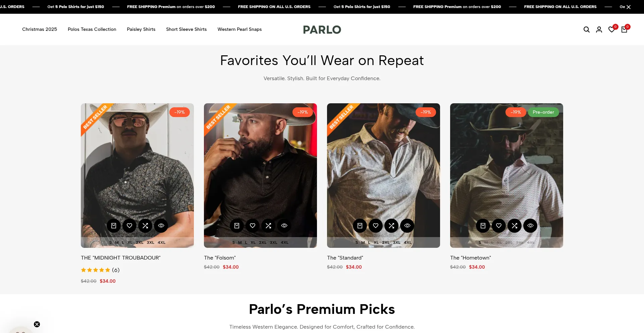This screenshot has height=333, width=644.
Task: Add The Folsom to wishlist heart
Action: (x=253, y=226)
